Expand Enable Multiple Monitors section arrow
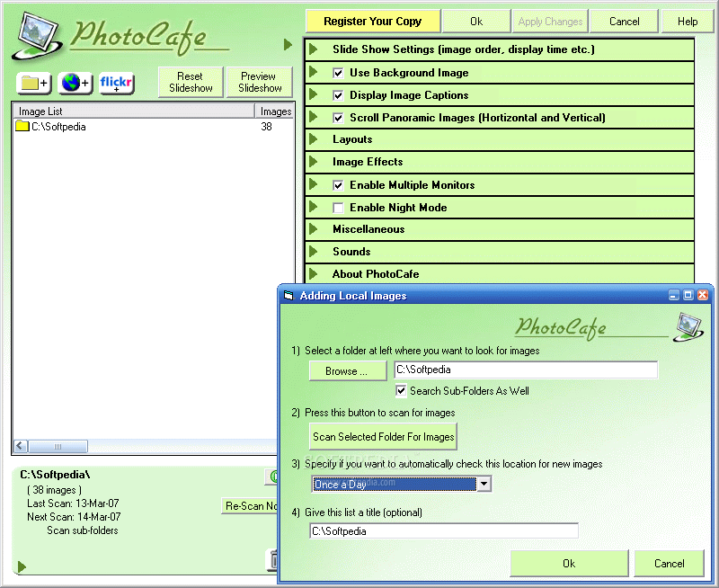 pyautogui.click(x=314, y=184)
